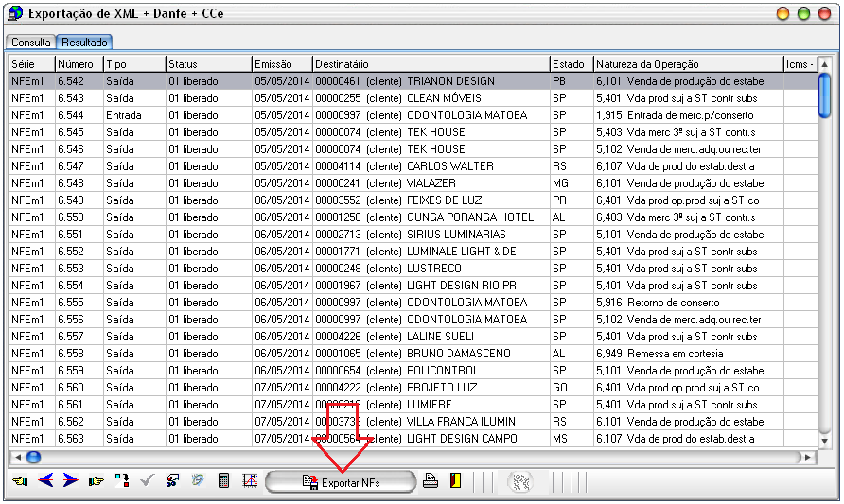Screen dimensions: 844x504
Task: Select the GUNGA PORANGA HOTEL row
Action: click(413, 217)
